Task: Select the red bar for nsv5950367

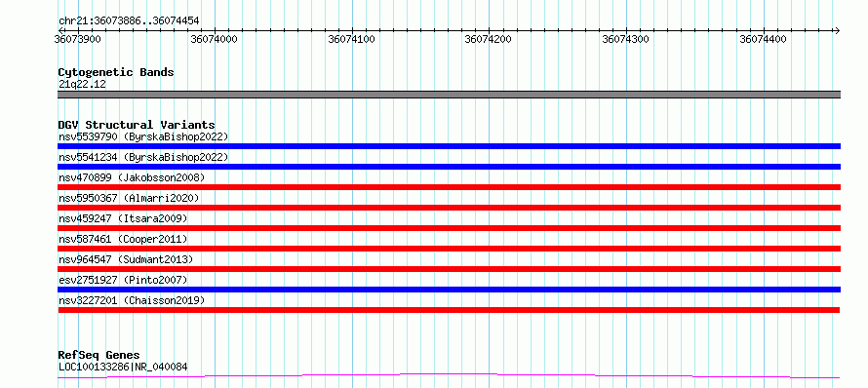Action: tap(449, 208)
